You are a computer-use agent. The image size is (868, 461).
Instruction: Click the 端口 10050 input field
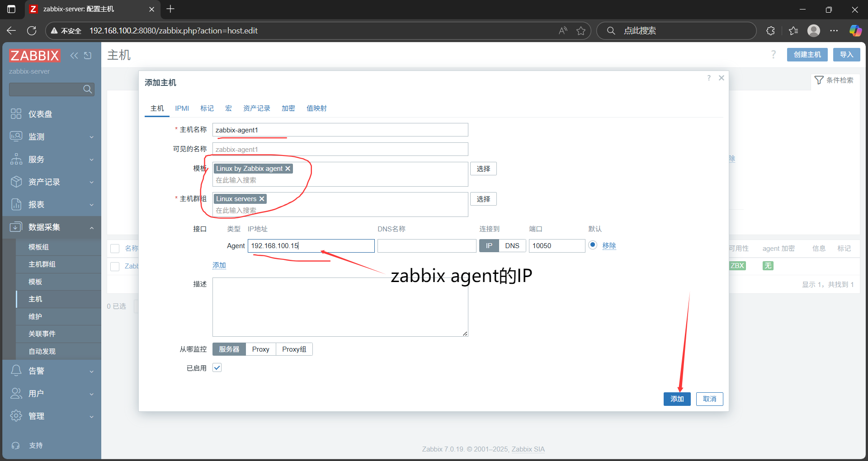[557, 246]
